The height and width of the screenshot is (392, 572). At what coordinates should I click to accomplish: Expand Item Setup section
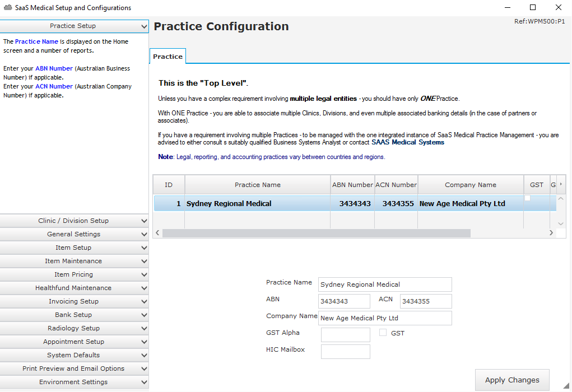(74, 248)
